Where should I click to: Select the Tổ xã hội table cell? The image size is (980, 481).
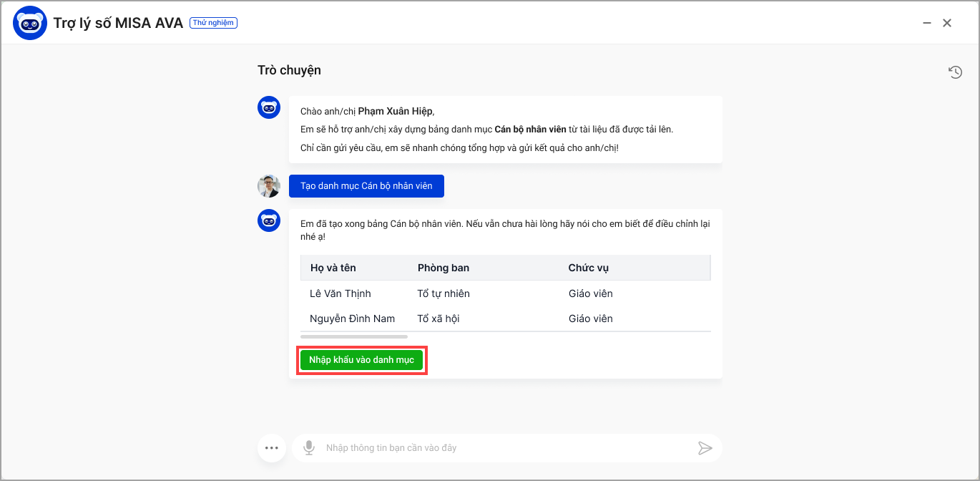[x=438, y=319]
